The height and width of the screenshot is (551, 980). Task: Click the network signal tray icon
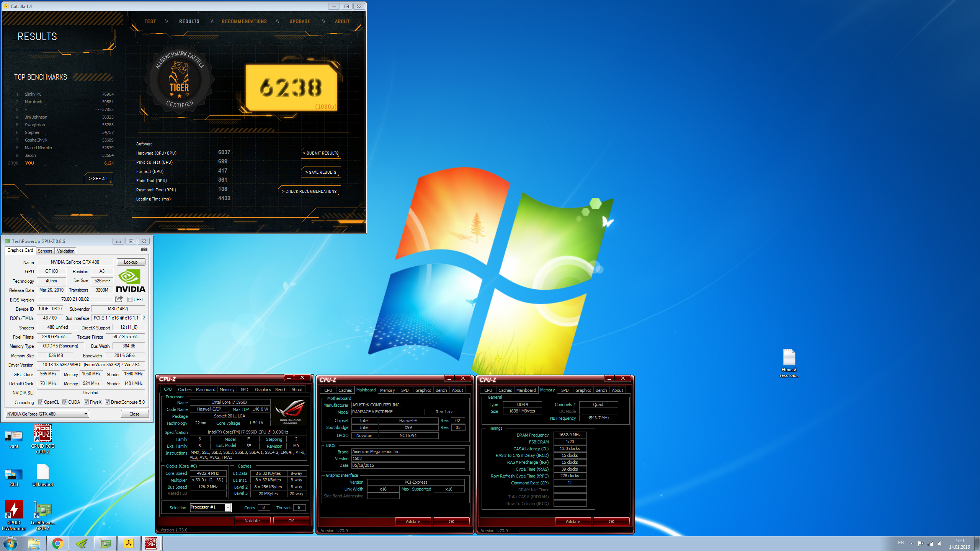[930, 544]
